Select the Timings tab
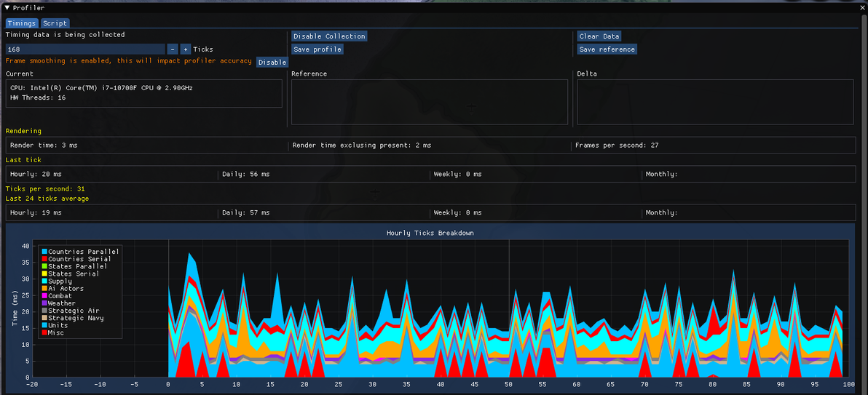Image resolution: width=868 pixels, height=395 pixels. coord(22,23)
